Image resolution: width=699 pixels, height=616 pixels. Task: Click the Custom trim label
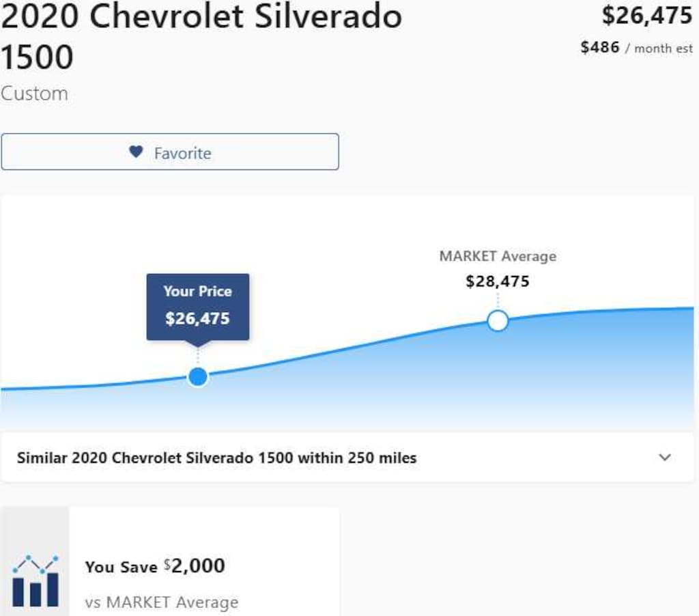[34, 94]
